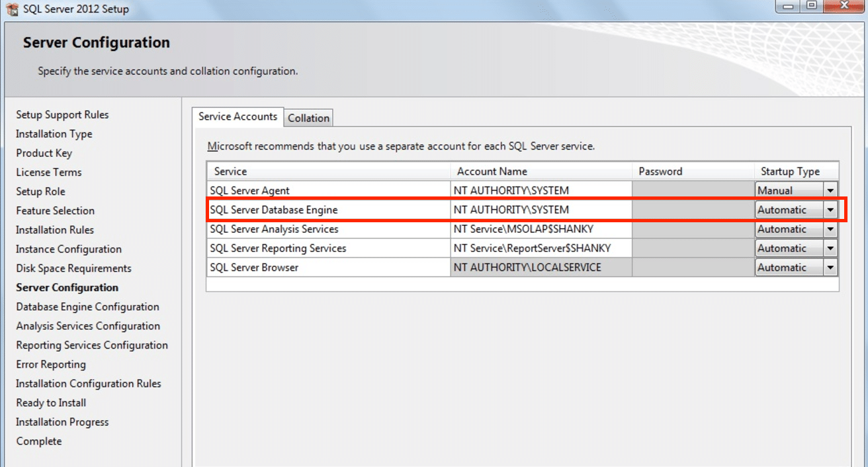
Task: Click the NT AUTHORITY\LOCALSERVICE account cell
Action: tap(541, 267)
